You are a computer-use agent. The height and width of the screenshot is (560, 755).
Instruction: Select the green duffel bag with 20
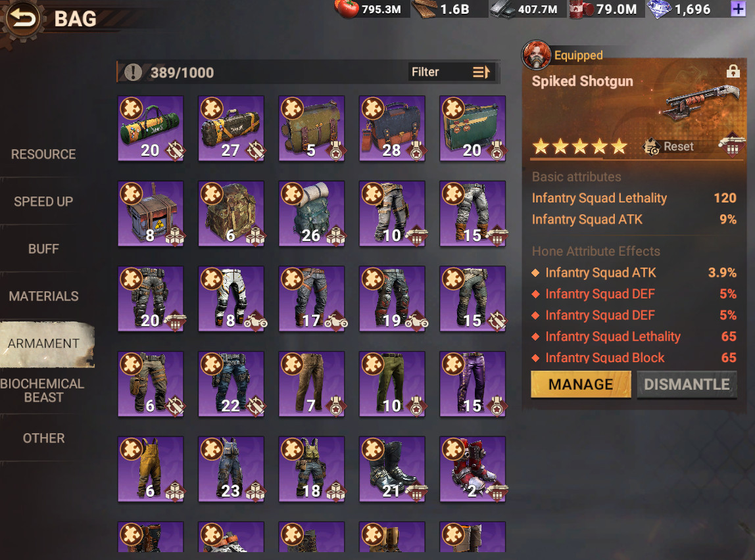[151, 128]
